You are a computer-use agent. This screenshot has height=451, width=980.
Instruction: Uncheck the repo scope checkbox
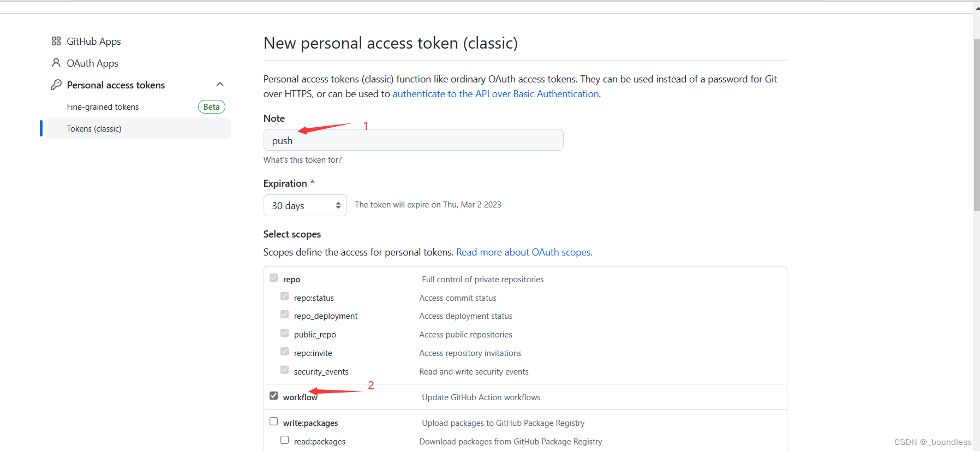pyautogui.click(x=273, y=277)
